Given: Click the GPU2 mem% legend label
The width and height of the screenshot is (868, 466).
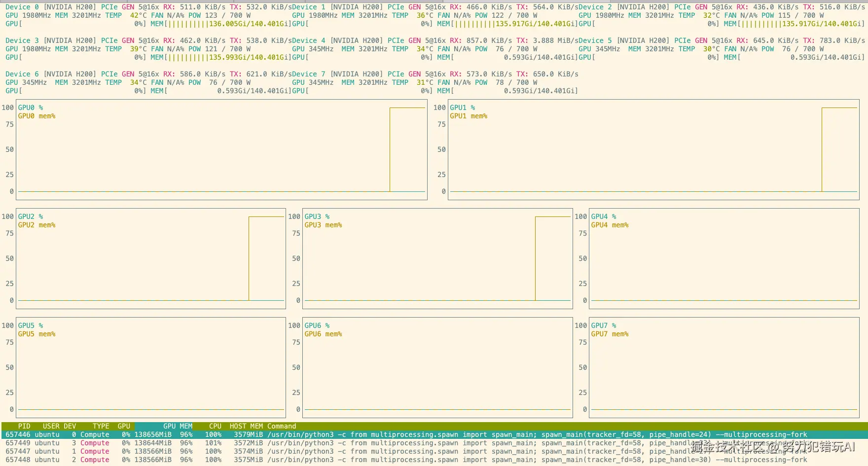Looking at the screenshot, I should coord(36,225).
